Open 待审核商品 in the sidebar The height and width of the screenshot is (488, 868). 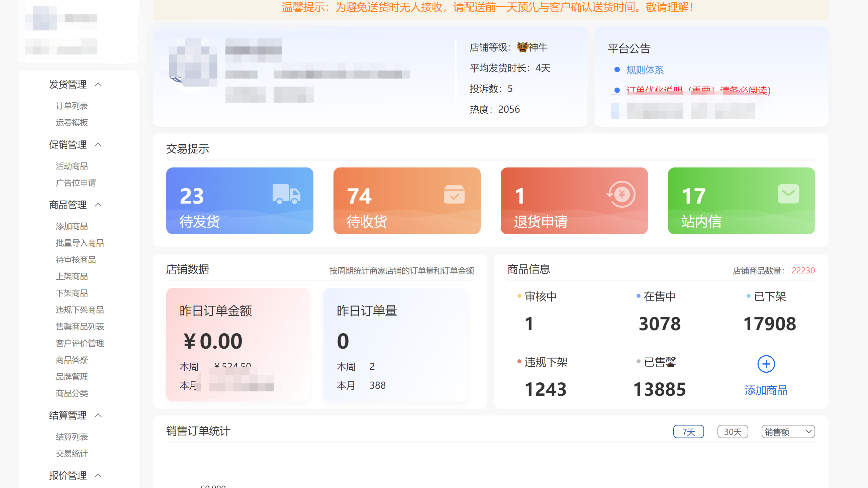coord(76,260)
